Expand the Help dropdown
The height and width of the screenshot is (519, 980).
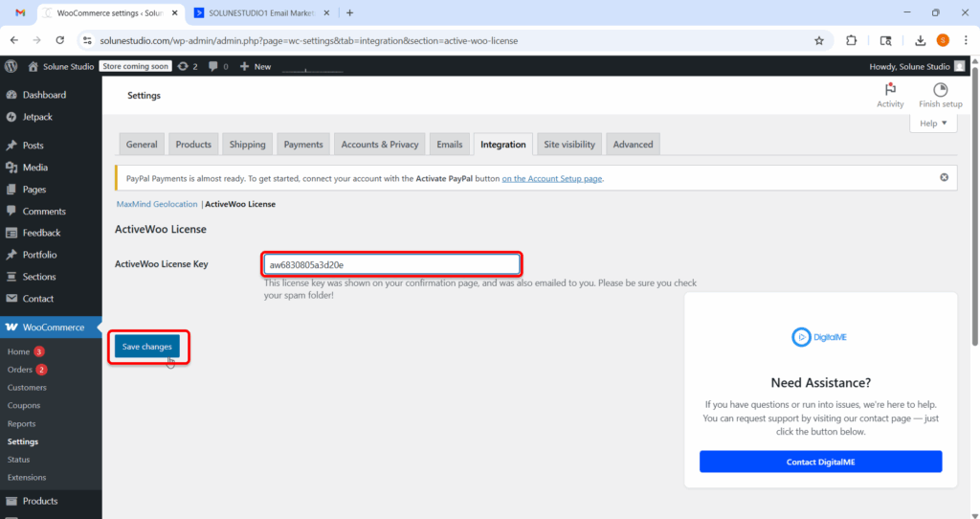(933, 124)
